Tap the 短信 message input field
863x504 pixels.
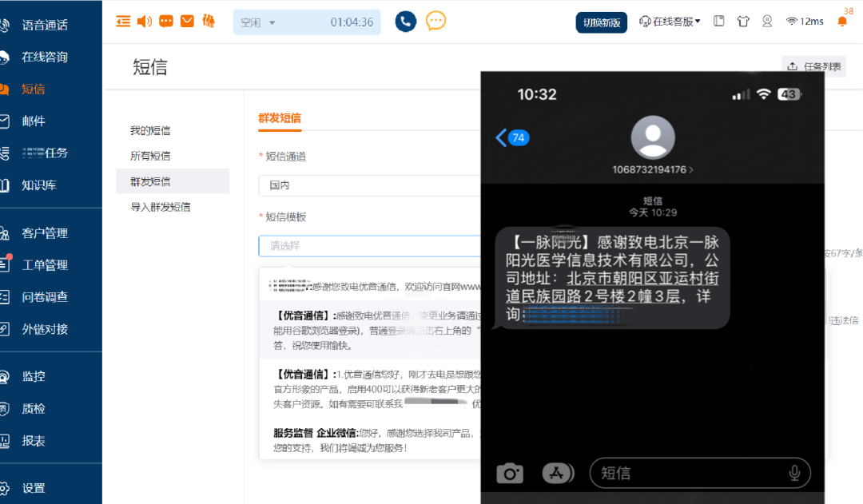pyautogui.click(x=700, y=473)
